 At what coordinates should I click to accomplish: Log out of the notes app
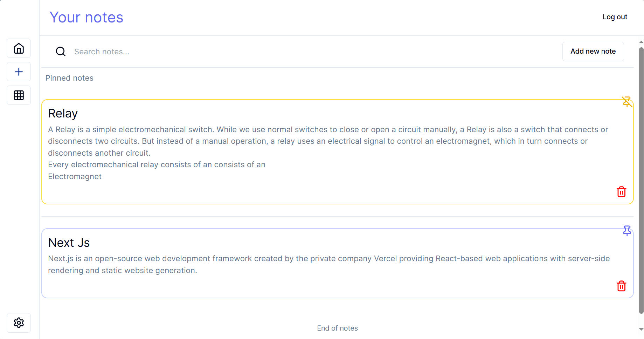[x=615, y=17]
